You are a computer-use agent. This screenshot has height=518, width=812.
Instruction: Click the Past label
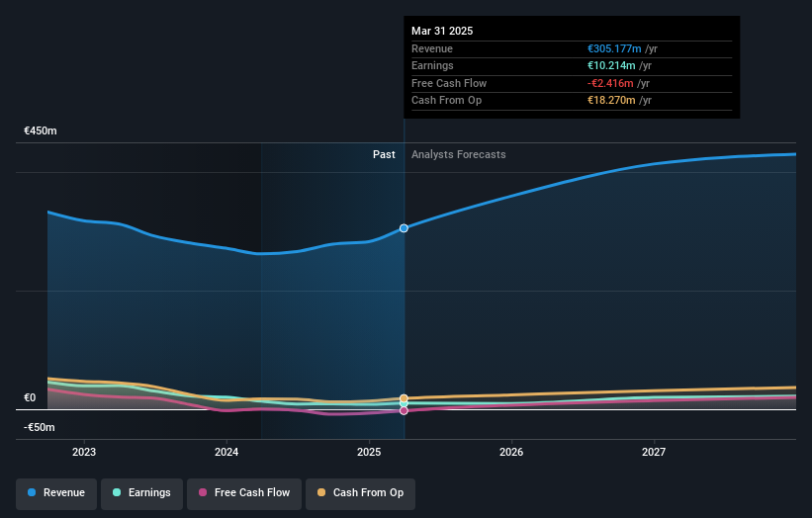click(x=384, y=154)
